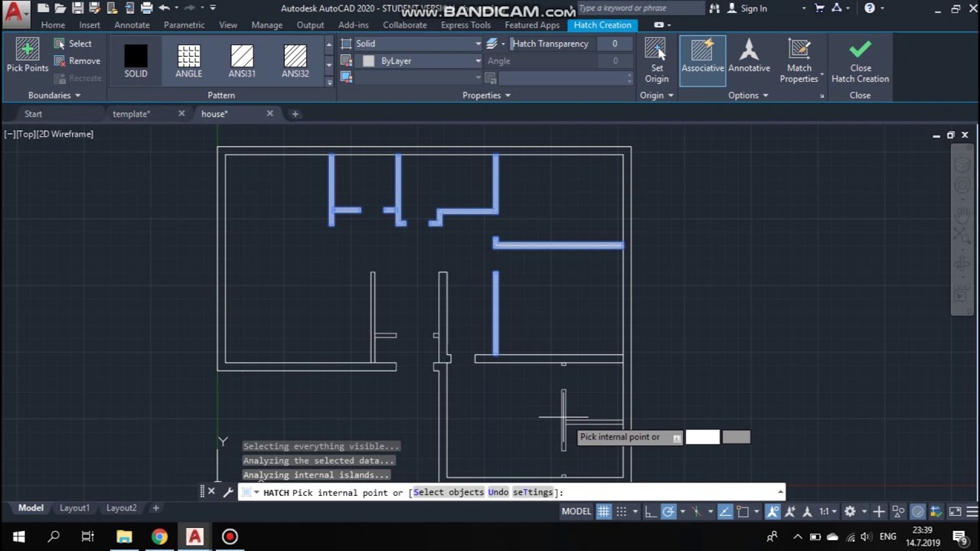Screen dimensions: 980x551
Task: Toggle Object Snap Tracking in status bar
Action: (724, 511)
